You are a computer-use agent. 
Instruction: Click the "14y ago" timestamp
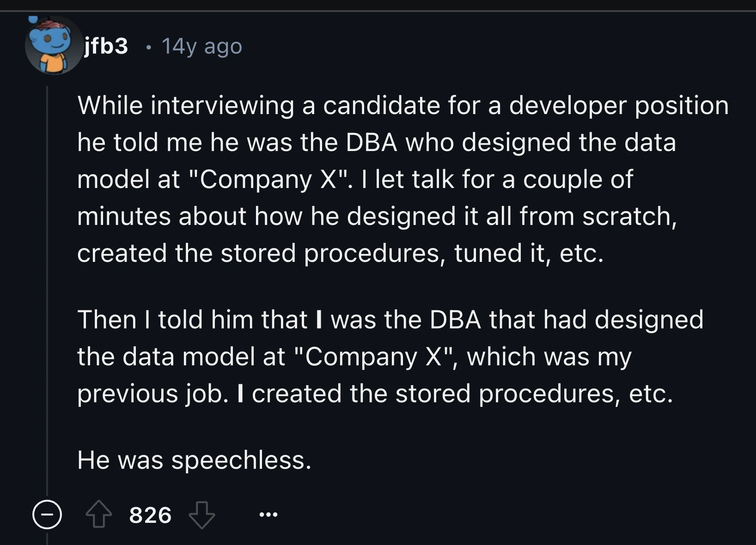click(x=201, y=46)
